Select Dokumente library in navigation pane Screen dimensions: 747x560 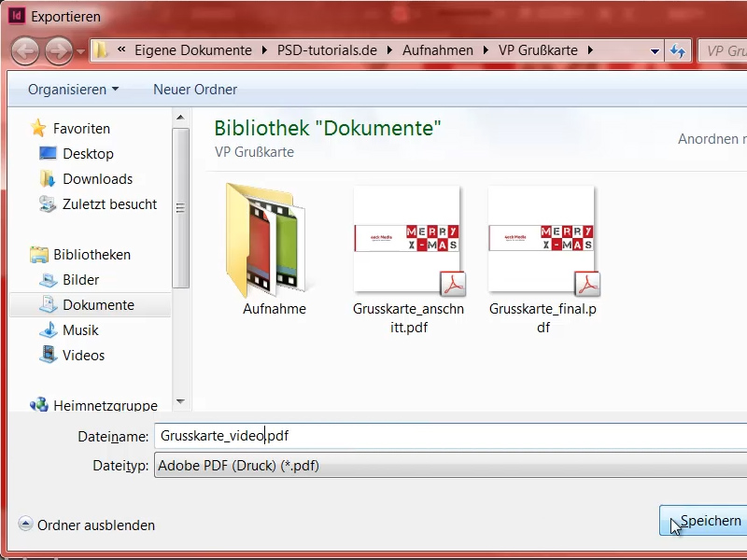99,305
